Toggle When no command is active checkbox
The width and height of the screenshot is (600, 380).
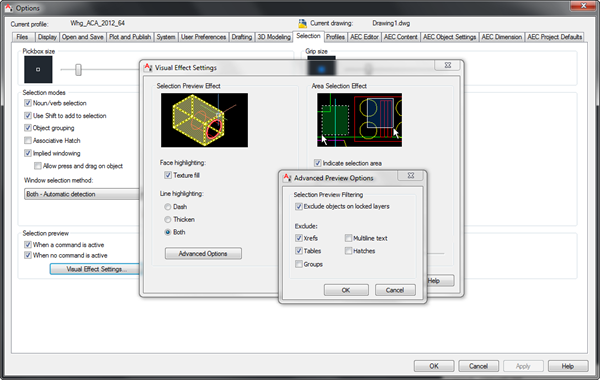click(x=28, y=255)
